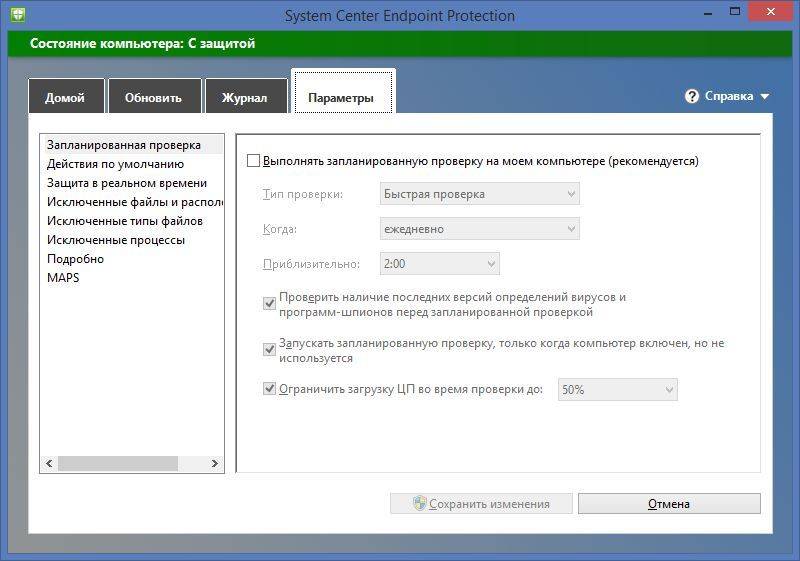Viewport: 800px width, 561px height.
Task: Click the horizontal scrollbar thumb in settings list
Action: pyautogui.click(x=118, y=463)
